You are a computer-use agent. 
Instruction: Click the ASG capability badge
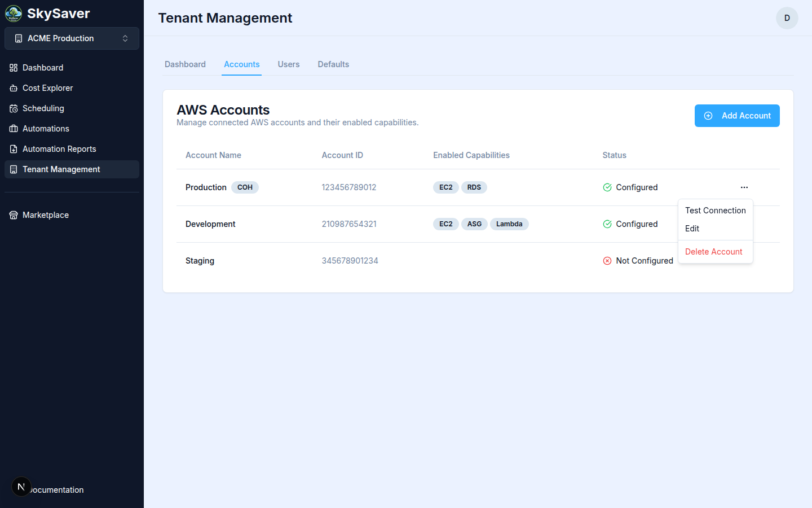tap(475, 224)
